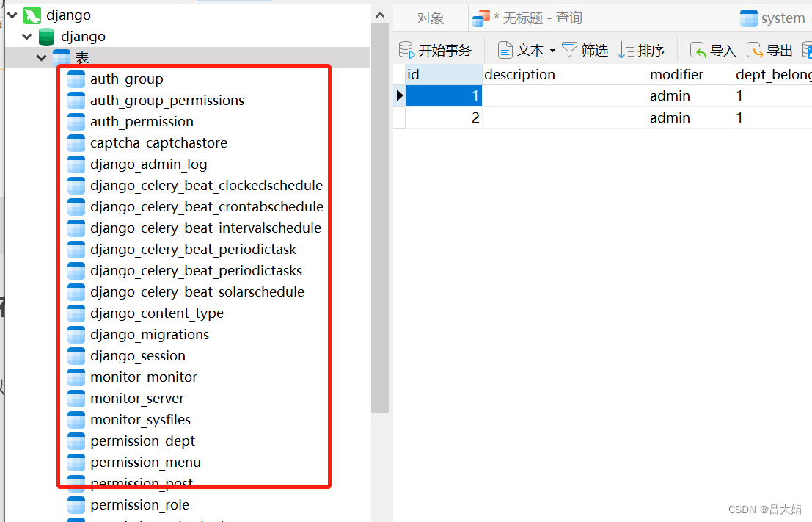Switch to the 无标题 - 查询 tab
The width and height of the screenshot is (812, 522).
click(602, 18)
